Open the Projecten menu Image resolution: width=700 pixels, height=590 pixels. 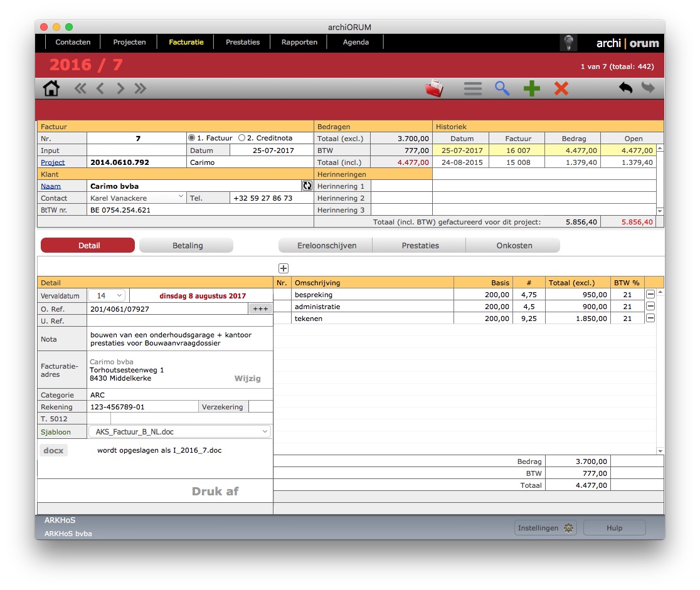pos(129,42)
